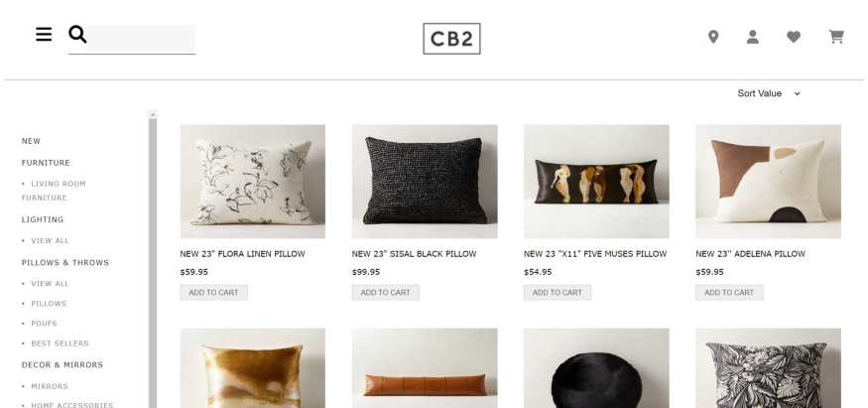Select the Decor & Mirrors menu heading
Viewport: 868px width, 408px height.
click(x=62, y=365)
